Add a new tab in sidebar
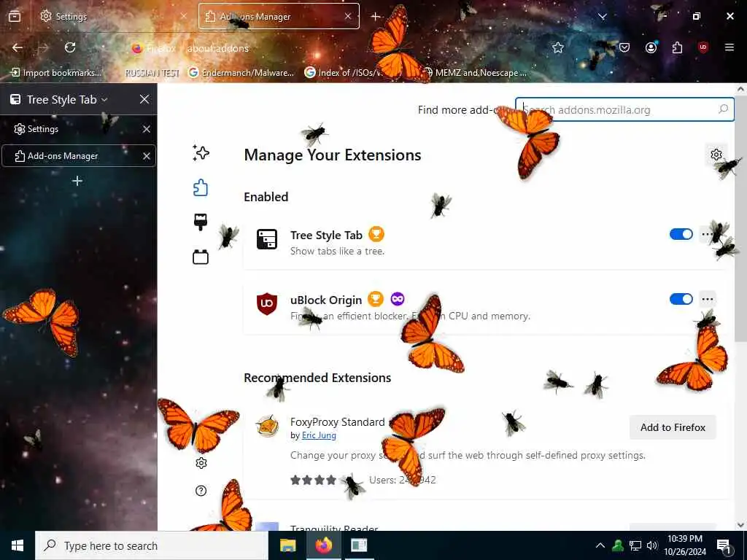This screenshot has width=747, height=560. click(x=77, y=181)
